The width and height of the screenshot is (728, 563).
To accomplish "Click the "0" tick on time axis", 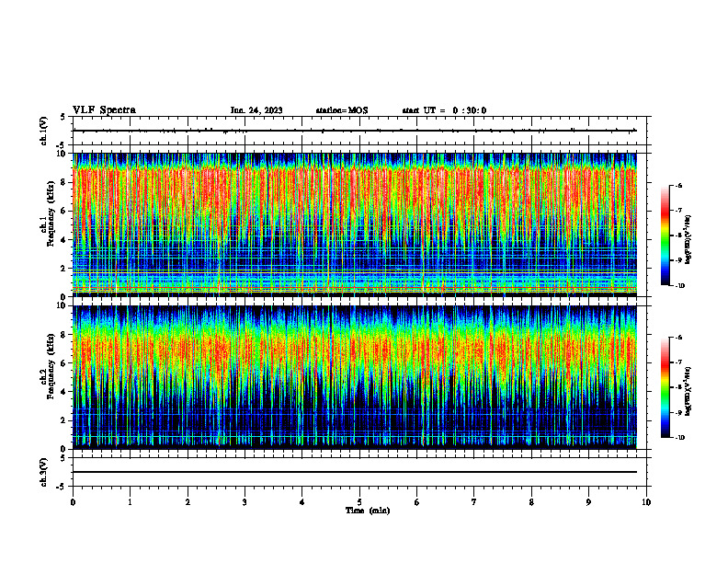I will [x=73, y=502].
